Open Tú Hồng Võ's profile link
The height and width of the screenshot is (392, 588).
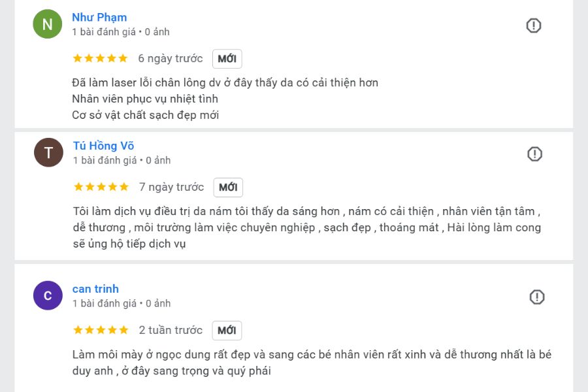point(103,146)
